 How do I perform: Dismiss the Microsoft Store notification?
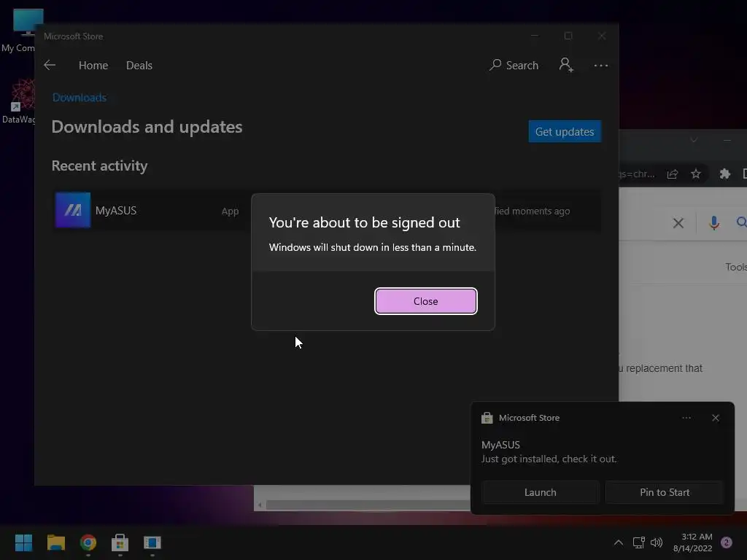(715, 418)
